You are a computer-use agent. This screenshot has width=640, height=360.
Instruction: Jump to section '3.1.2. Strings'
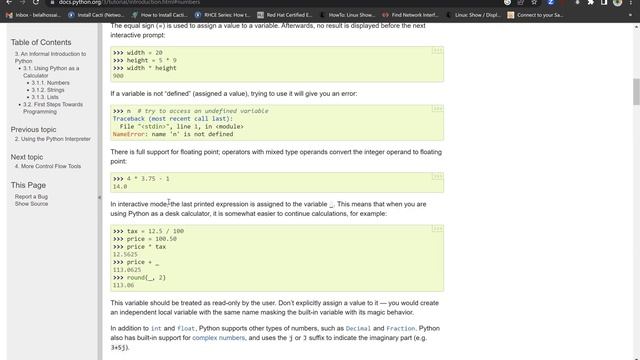click(48, 90)
